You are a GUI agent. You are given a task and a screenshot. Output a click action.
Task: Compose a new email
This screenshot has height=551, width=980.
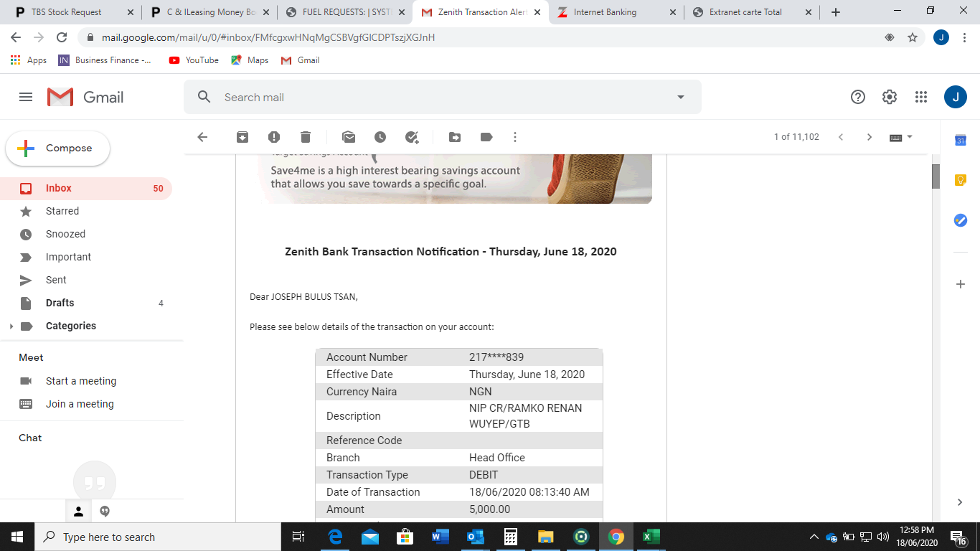pos(58,149)
